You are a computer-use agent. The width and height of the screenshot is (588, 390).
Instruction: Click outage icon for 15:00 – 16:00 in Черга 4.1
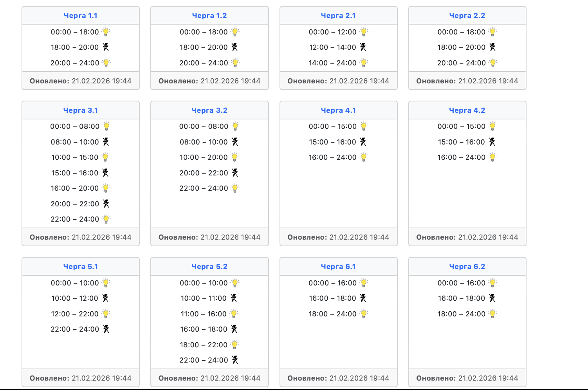pos(363,142)
